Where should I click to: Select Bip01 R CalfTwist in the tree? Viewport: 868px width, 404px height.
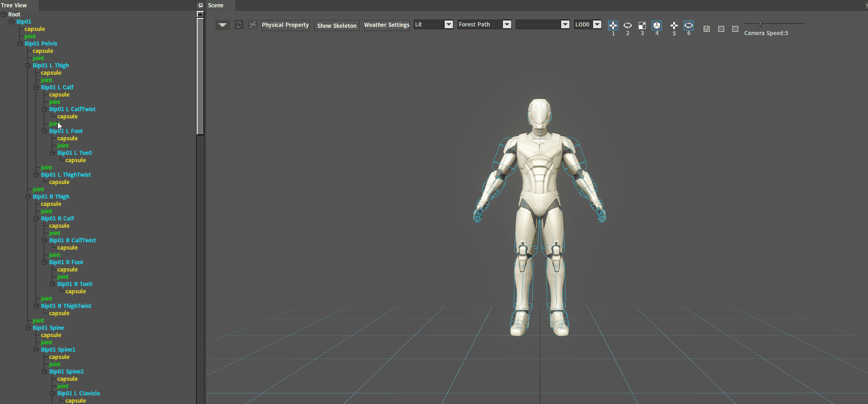click(73, 240)
